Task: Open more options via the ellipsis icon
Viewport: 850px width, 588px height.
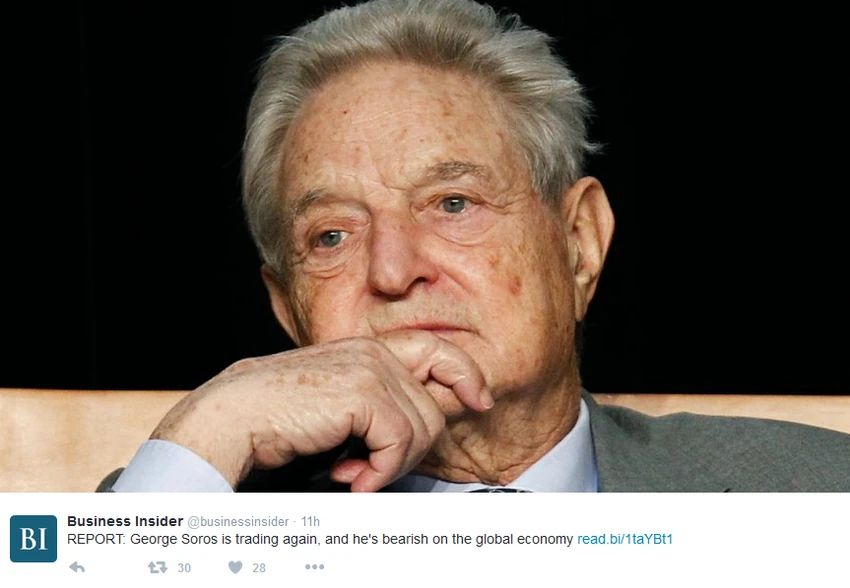Action: click(x=314, y=567)
